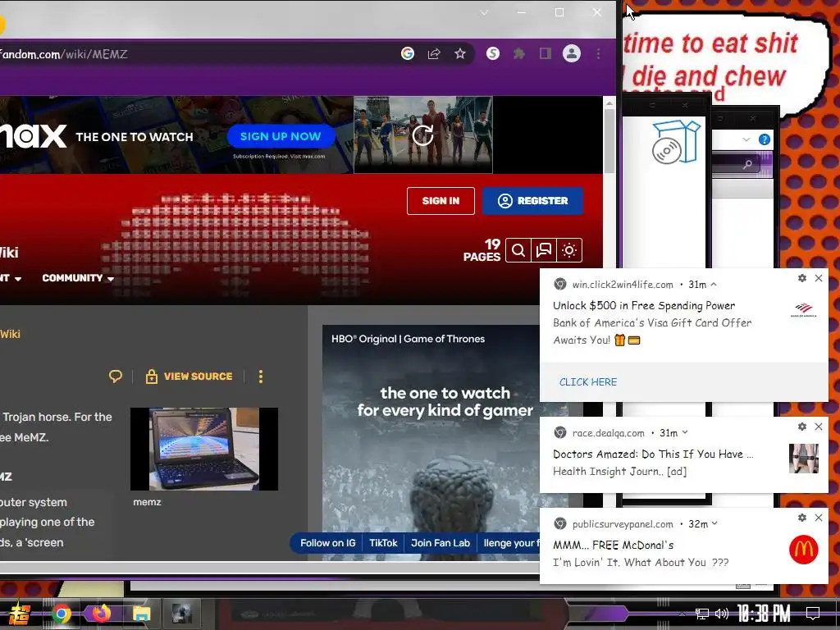Click the Doctors Amazed notification thumbnail
Viewport: 840px width, 630px height.
point(804,459)
